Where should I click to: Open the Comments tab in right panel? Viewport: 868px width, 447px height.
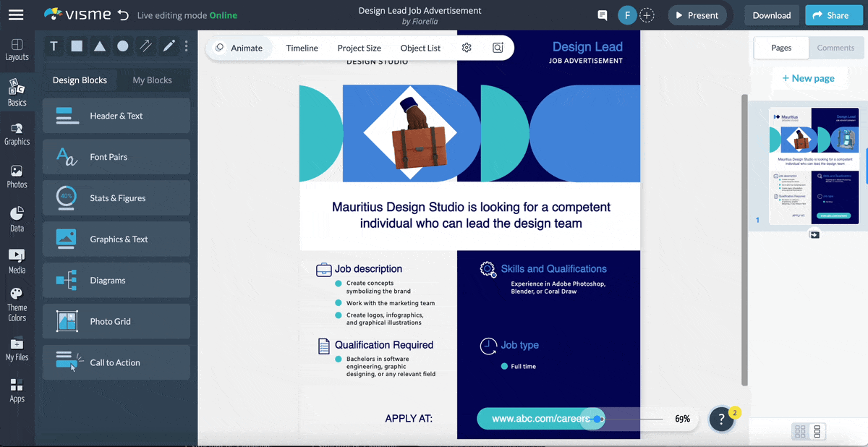pos(835,48)
